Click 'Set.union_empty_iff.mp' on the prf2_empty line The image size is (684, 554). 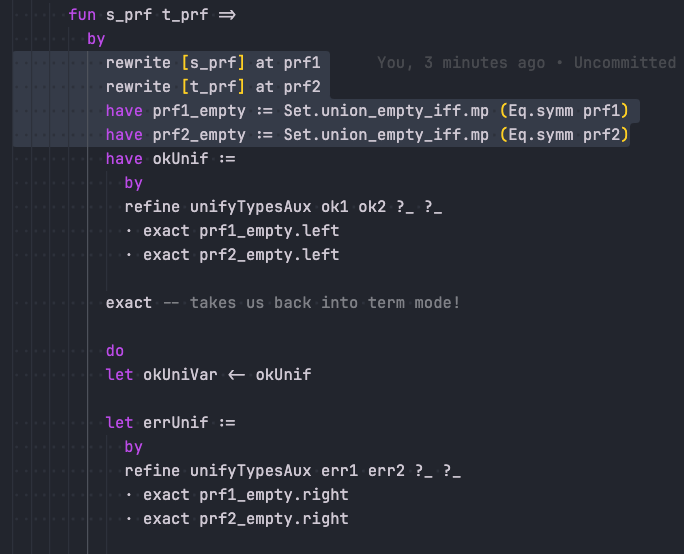[386, 135]
